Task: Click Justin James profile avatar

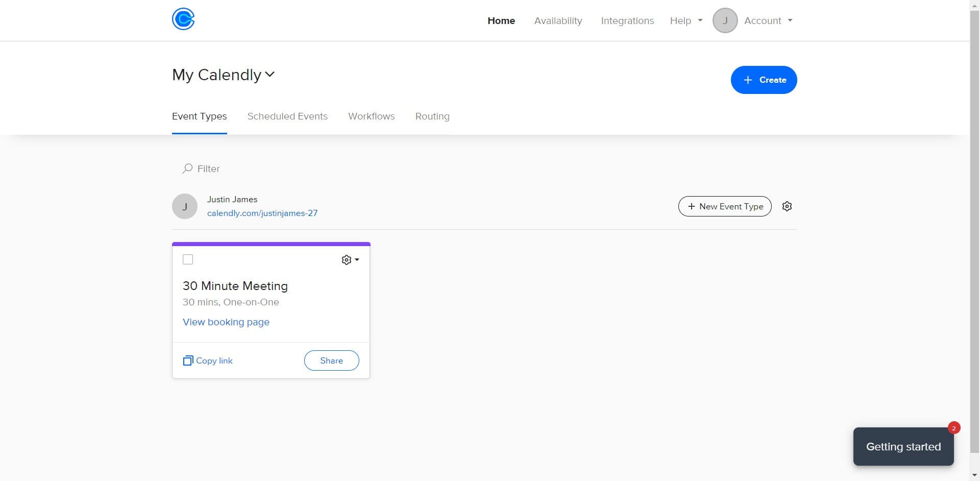Action: pos(184,206)
